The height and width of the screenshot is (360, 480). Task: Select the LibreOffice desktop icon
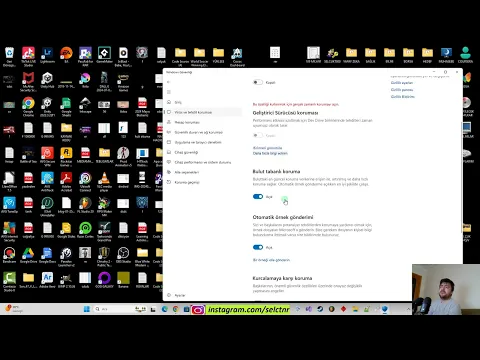9,182
